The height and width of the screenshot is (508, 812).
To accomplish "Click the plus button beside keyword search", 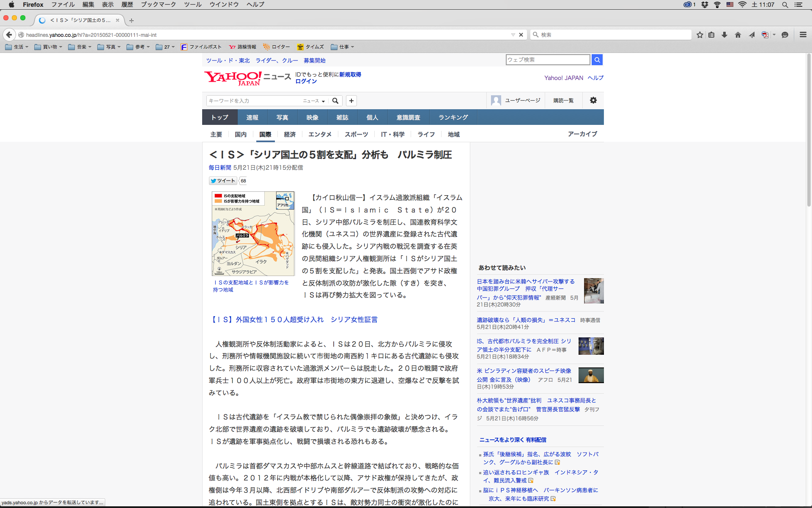I will [351, 101].
